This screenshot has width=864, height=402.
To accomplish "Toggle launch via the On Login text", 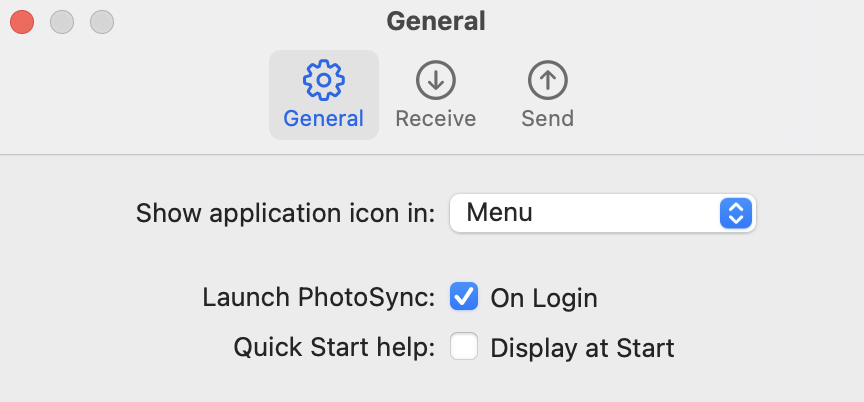I will click(x=544, y=298).
